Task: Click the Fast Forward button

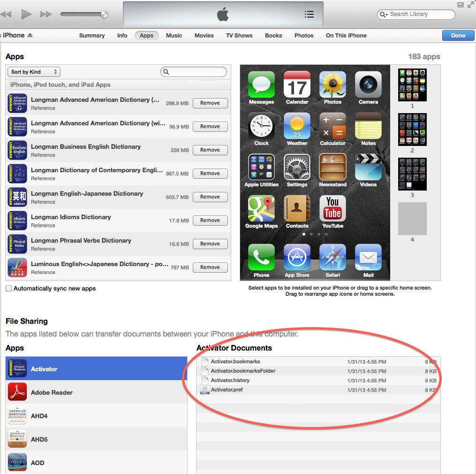Action: pos(46,14)
